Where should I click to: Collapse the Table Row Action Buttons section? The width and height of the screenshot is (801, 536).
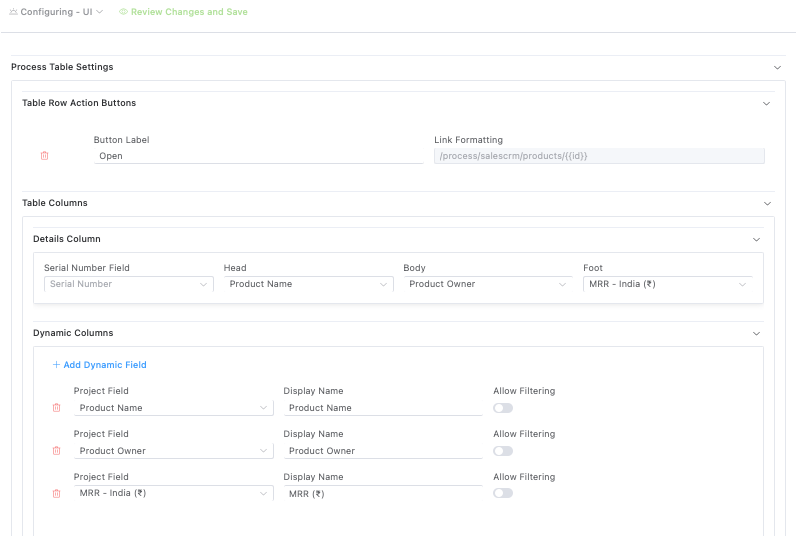[766, 103]
